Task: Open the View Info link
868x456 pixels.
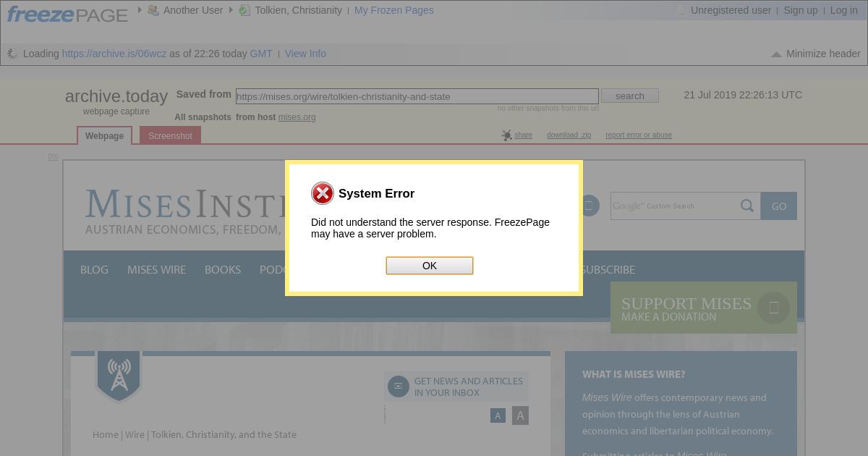Action: coord(305,54)
